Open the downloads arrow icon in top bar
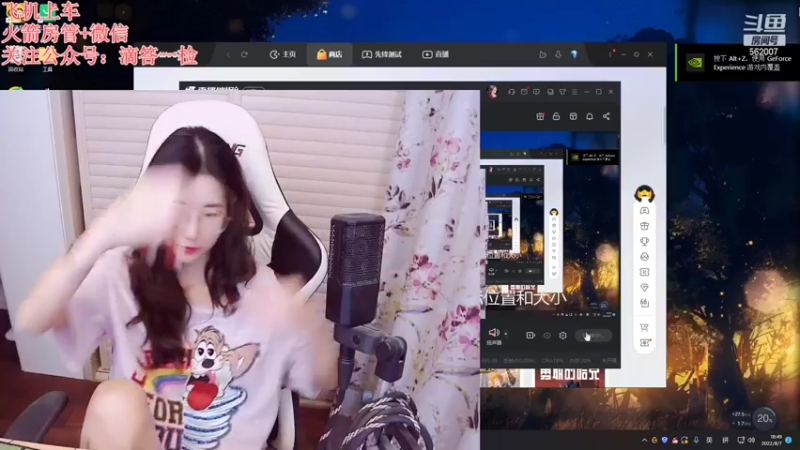The width and height of the screenshot is (800, 450). [558, 54]
